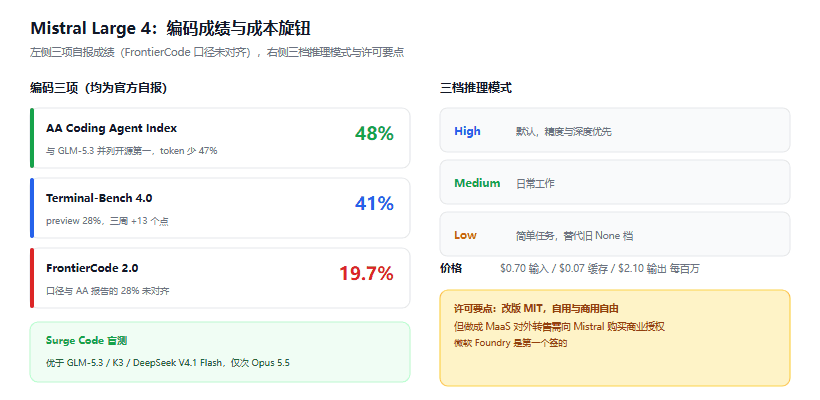Click the green 48% score
This screenshot has width=820, height=400.
[374, 133]
